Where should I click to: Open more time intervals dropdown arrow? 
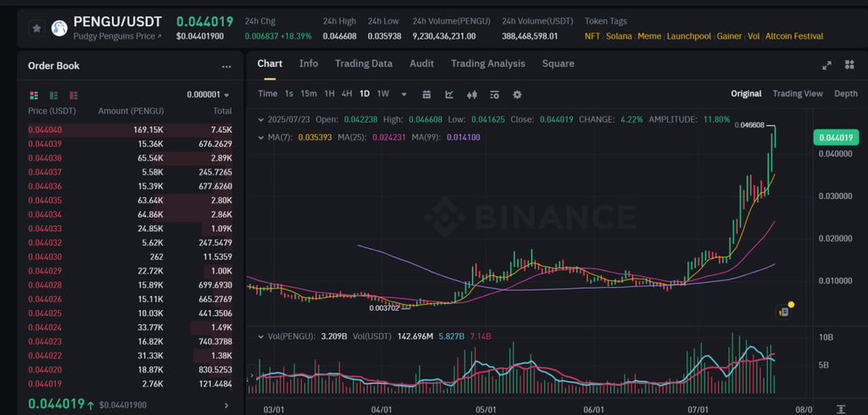pyautogui.click(x=403, y=95)
